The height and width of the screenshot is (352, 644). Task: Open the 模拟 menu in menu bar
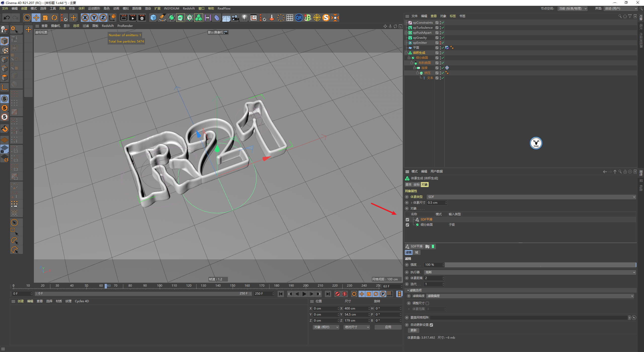click(x=126, y=9)
